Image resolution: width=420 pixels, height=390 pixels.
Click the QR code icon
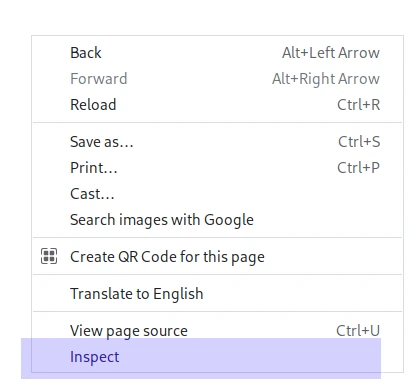[x=49, y=256]
